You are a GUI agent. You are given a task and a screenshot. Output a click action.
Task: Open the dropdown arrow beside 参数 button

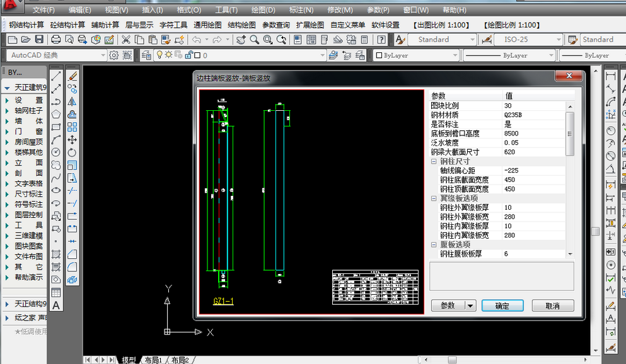click(x=470, y=306)
